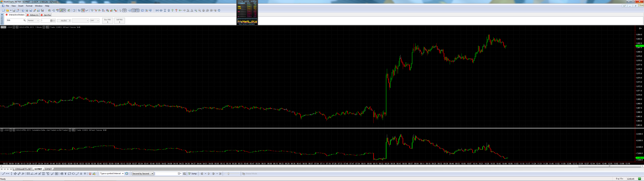Open the Second by Second playback dropdown
The width and height of the screenshot is (644, 181).
click(143, 174)
